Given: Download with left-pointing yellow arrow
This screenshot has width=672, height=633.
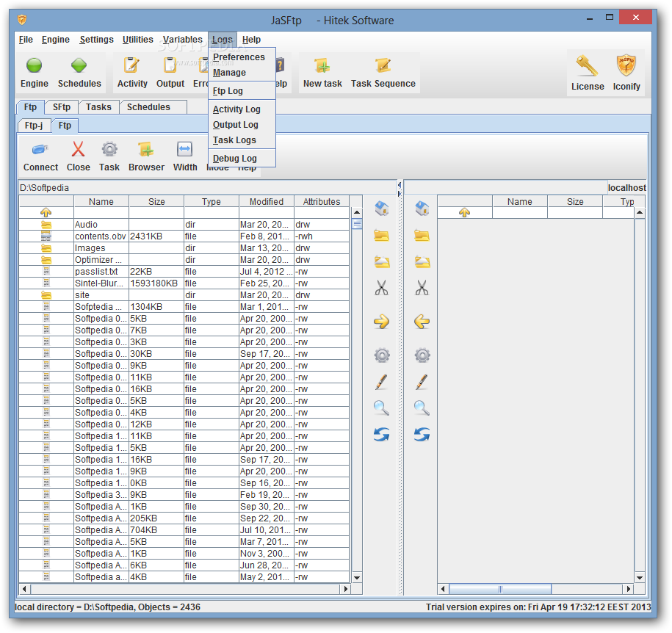Looking at the screenshot, I should coord(422,322).
